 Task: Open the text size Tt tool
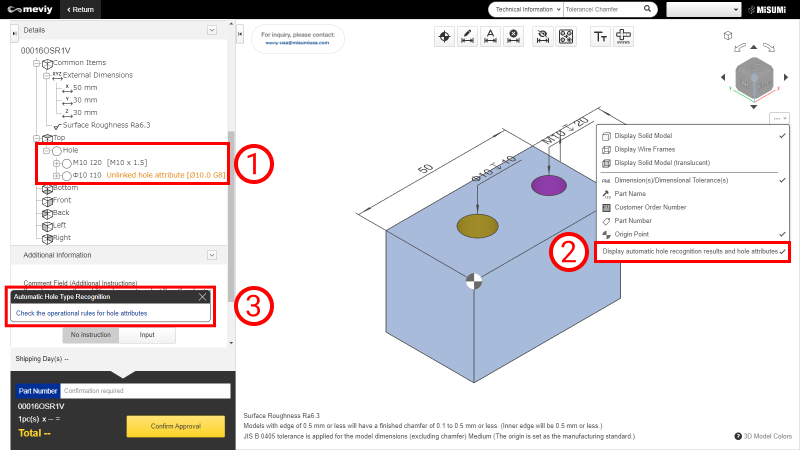[x=600, y=37]
